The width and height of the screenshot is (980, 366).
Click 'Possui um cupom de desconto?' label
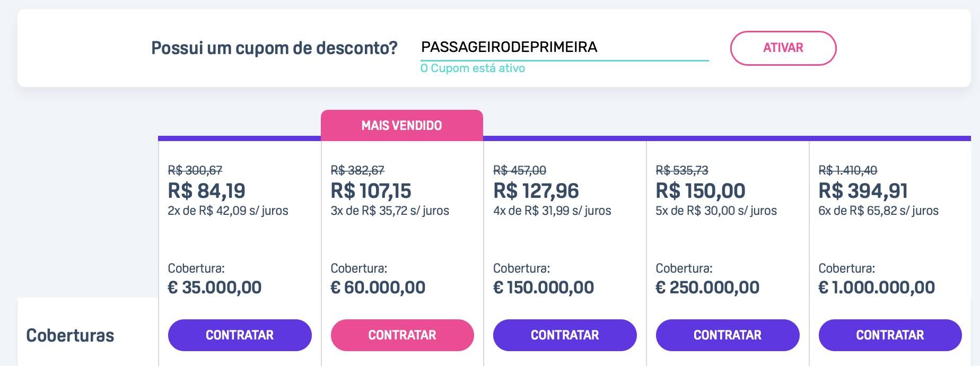pyautogui.click(x=274, y=48)
